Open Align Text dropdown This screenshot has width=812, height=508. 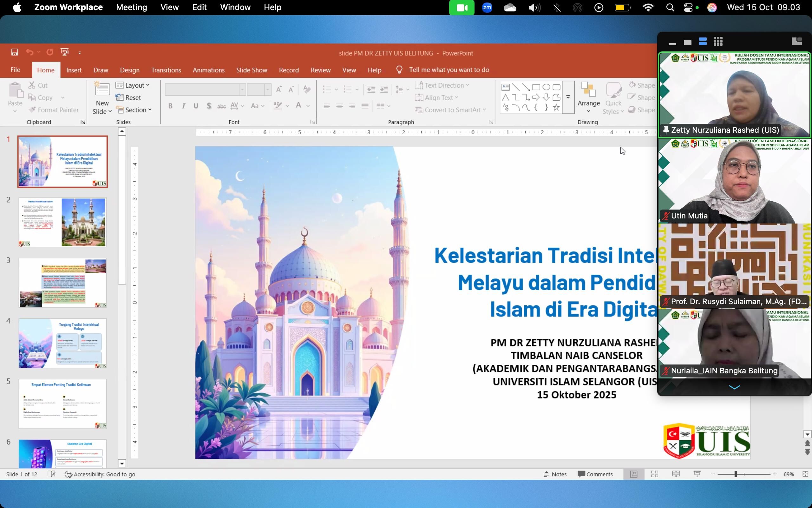coord(436,98)
